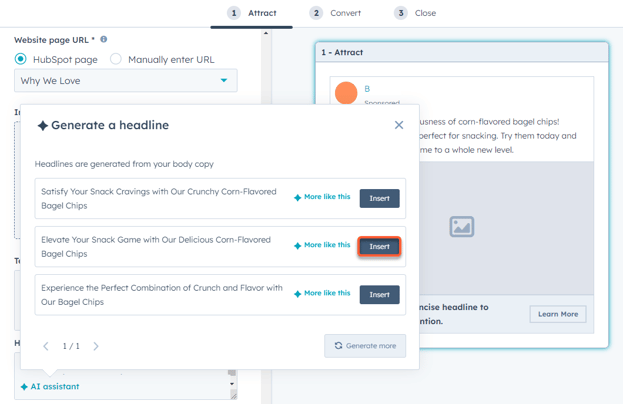Click More like this for the first headline
This screenshot has height=404, width=623.
pyautogui.click(x=322, y=197)
